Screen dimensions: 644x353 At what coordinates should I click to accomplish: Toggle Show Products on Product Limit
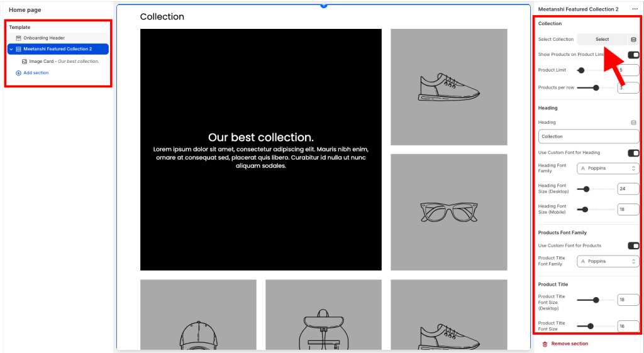coord(633,55)
